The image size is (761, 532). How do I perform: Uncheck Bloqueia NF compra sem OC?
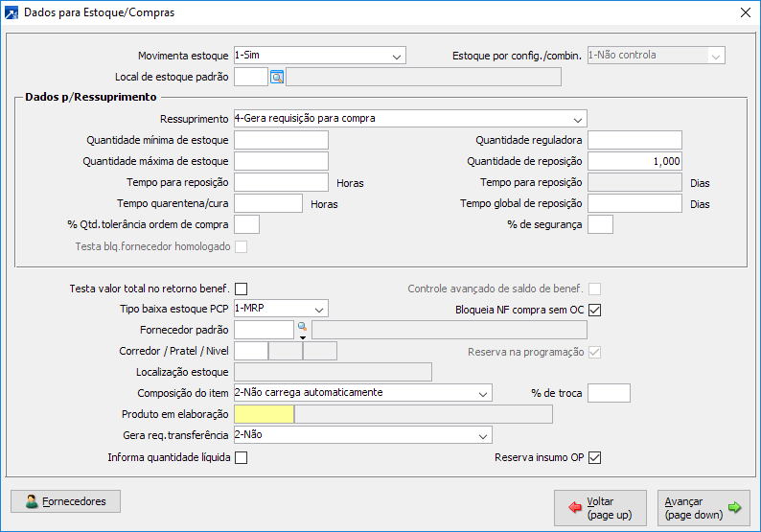[594, 310]
